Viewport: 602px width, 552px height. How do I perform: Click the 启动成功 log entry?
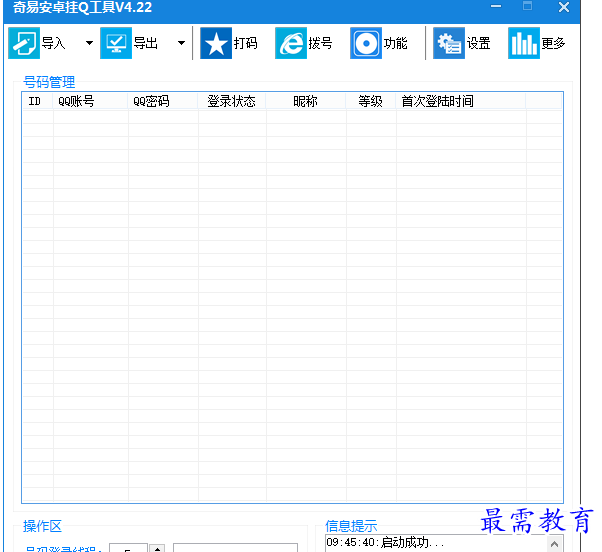pos(385,542)
